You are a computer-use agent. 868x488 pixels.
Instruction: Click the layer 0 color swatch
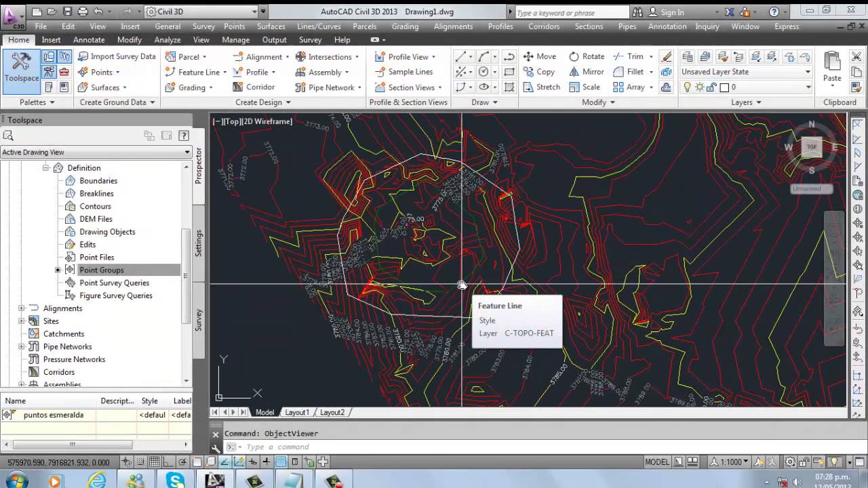[x=724, y=87]
